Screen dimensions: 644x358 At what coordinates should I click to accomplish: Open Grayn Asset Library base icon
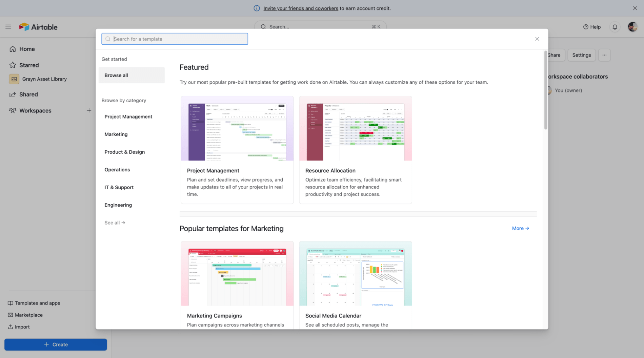(x=14, y=79)
